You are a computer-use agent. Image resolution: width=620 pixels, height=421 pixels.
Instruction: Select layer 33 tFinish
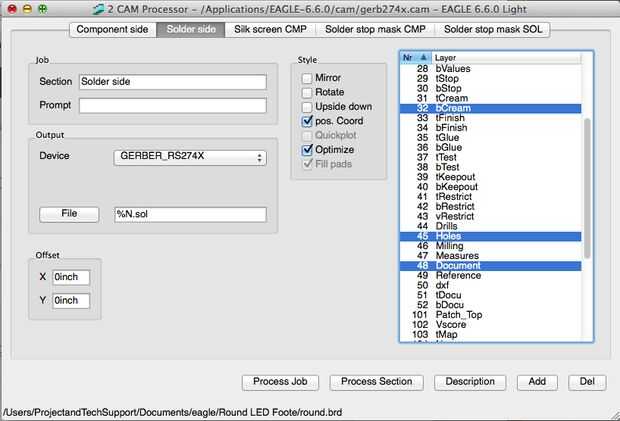tap(491, 118)
